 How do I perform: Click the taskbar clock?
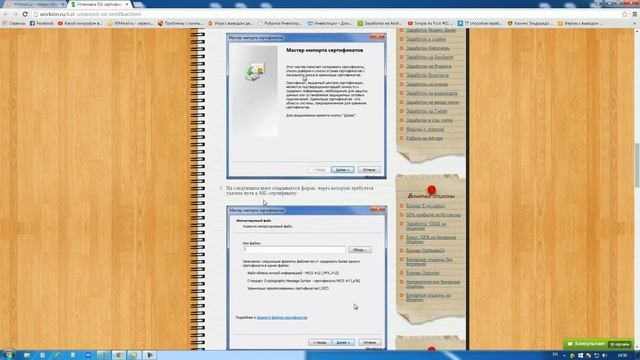pos(622,356)
